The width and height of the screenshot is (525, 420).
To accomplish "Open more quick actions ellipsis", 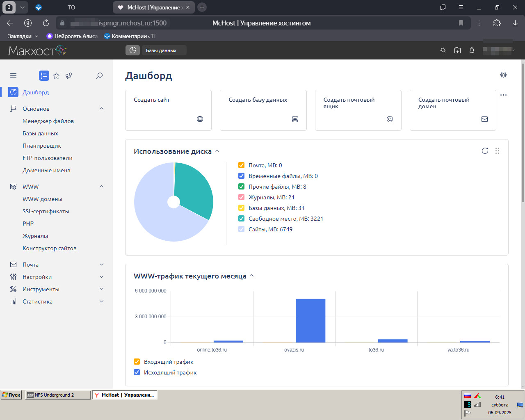I will [503, 95].
